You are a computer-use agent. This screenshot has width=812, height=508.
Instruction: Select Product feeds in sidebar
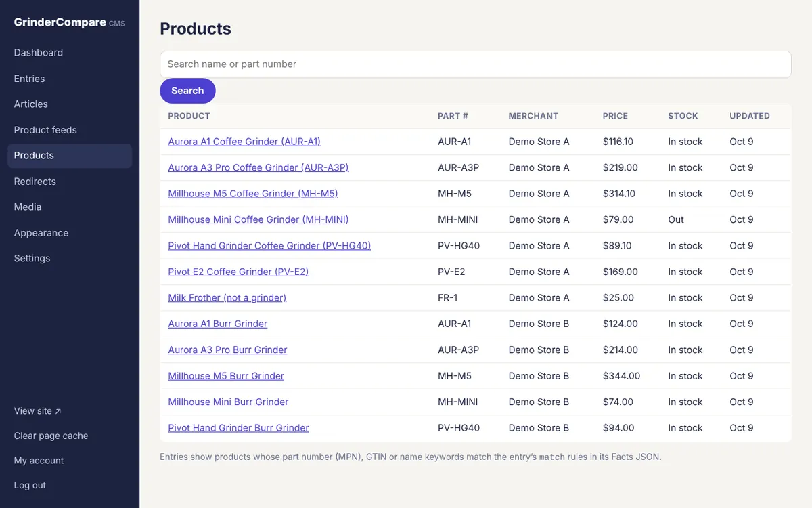pyautogui.click(x=70, y=130)
